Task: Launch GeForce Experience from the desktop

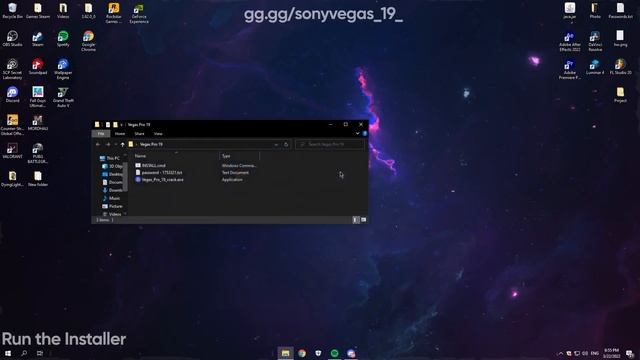Action: pos(139,13)
